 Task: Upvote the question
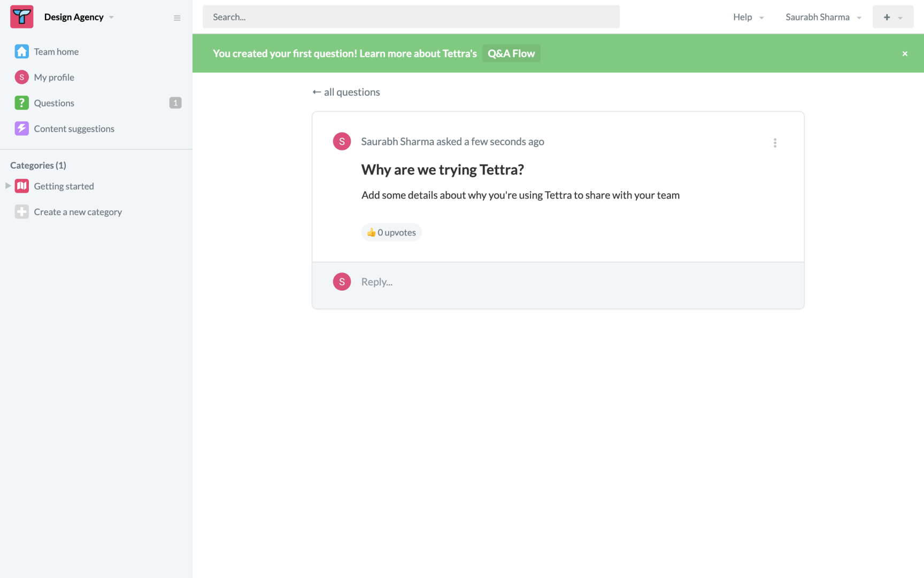coord(391,232)
